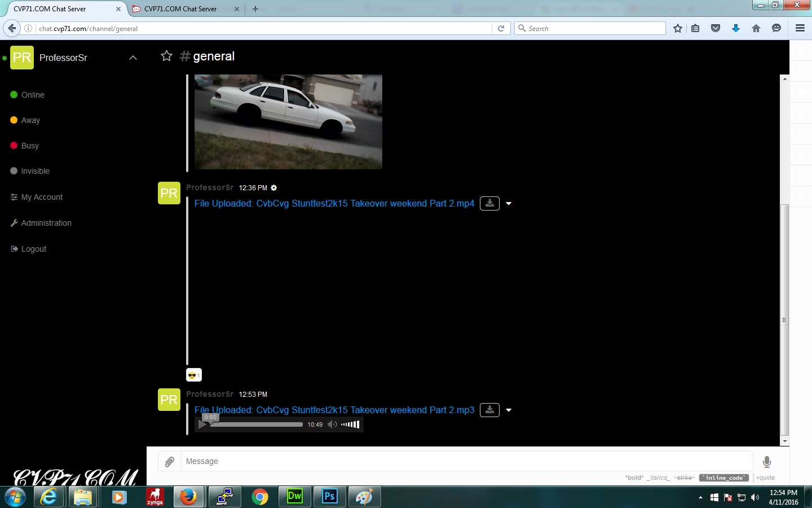Play the uploaded mp3 audio

202,425
